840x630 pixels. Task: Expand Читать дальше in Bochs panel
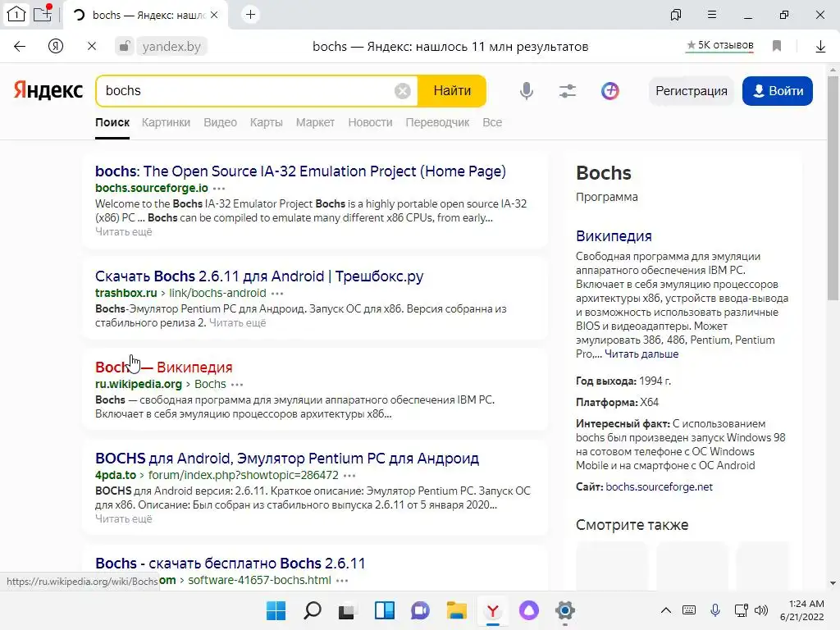pyautogui.click(x=641, y=354)
